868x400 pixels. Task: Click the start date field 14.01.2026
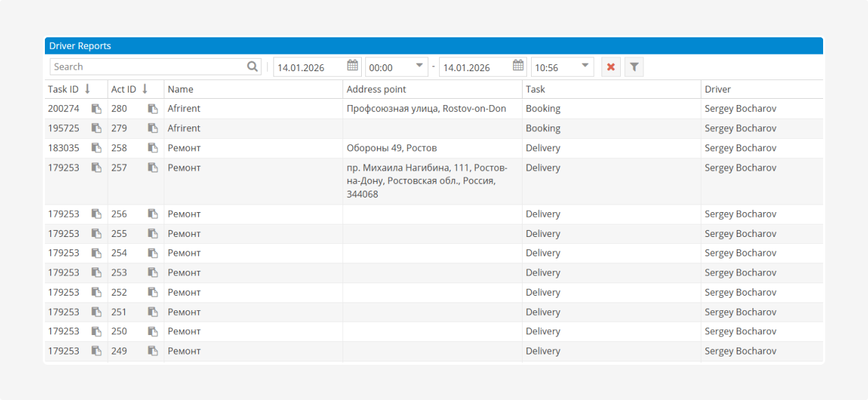click(309, 67)
